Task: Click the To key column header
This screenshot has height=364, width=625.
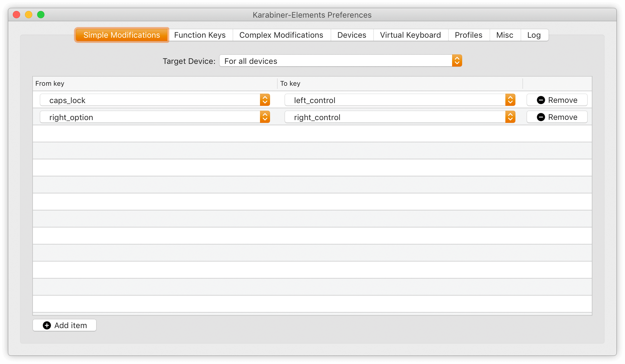Action: (x=400, y=84)
